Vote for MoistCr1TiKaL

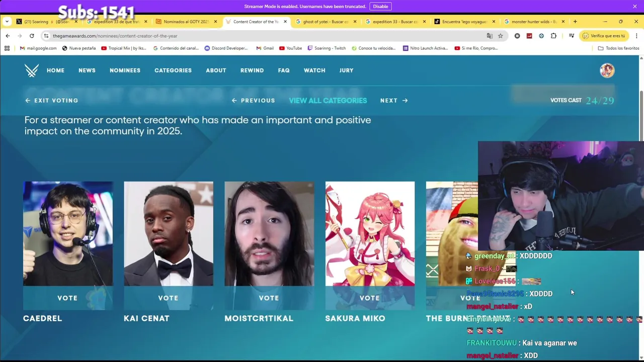[x=269, y=298]
